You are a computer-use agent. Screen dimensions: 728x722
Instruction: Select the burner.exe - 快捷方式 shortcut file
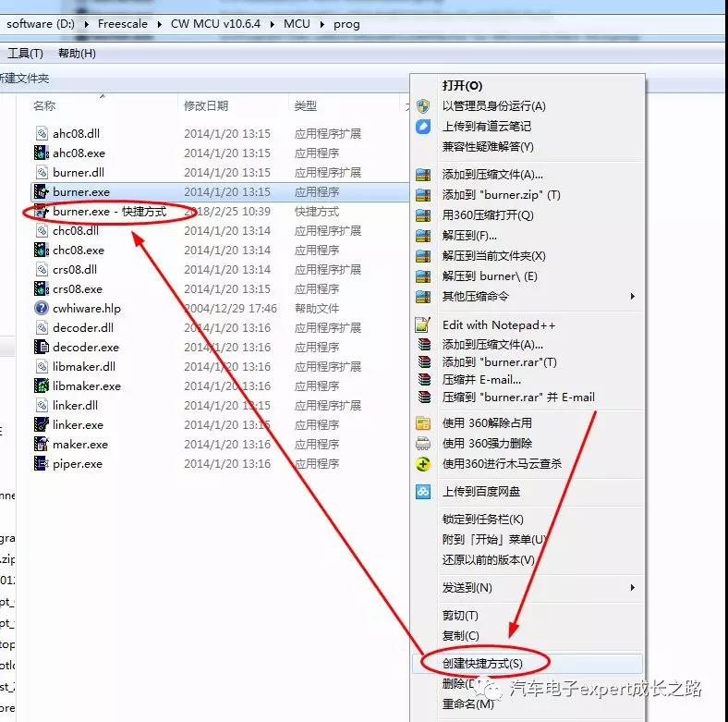point(109,212)
